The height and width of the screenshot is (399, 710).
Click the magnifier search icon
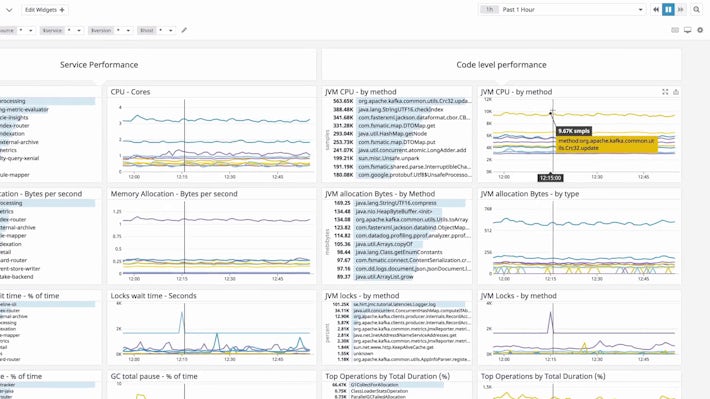(696, 10)
